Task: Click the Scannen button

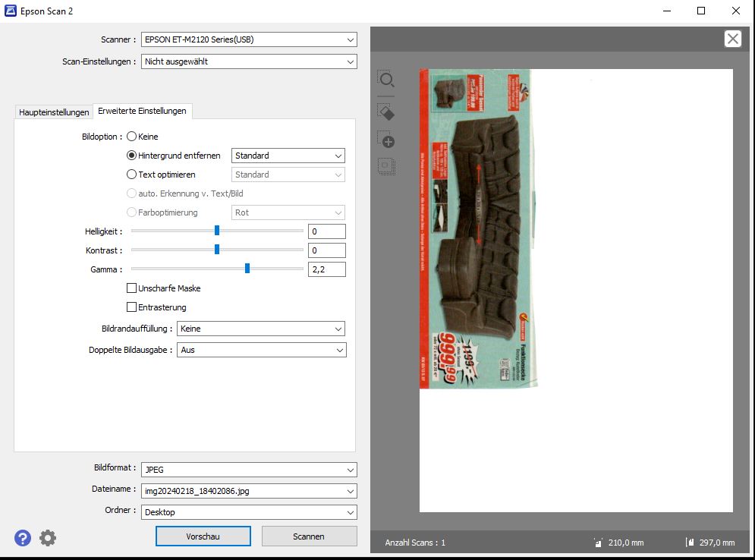Action: coord(309,536)
